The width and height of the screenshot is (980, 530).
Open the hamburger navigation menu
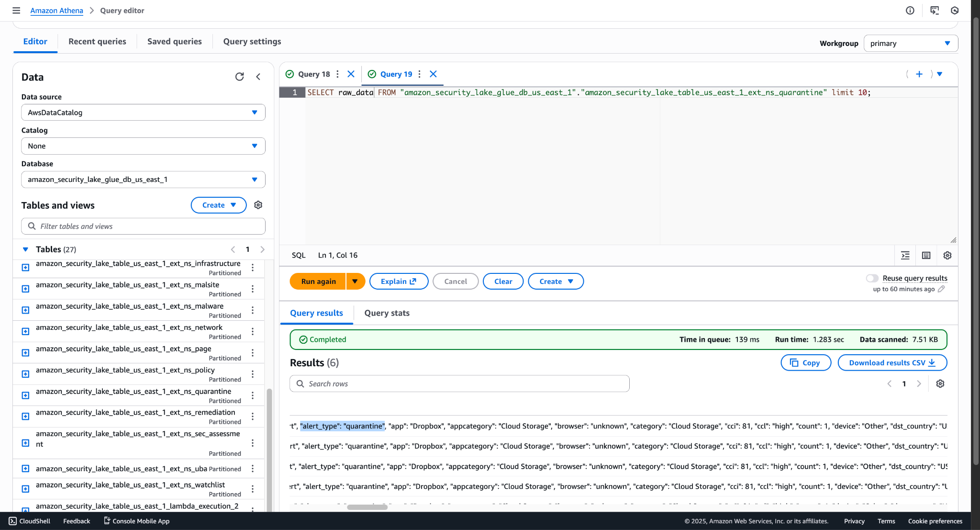[16, 11]
